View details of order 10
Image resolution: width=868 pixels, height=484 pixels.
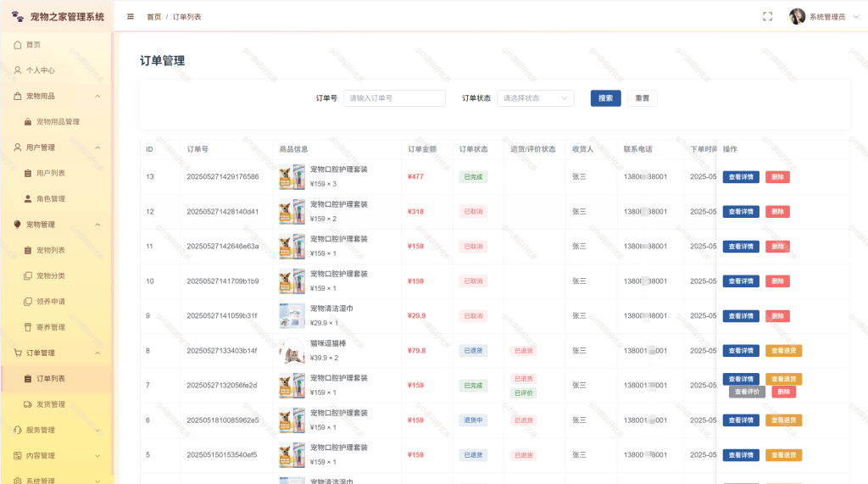coord(741,281)
